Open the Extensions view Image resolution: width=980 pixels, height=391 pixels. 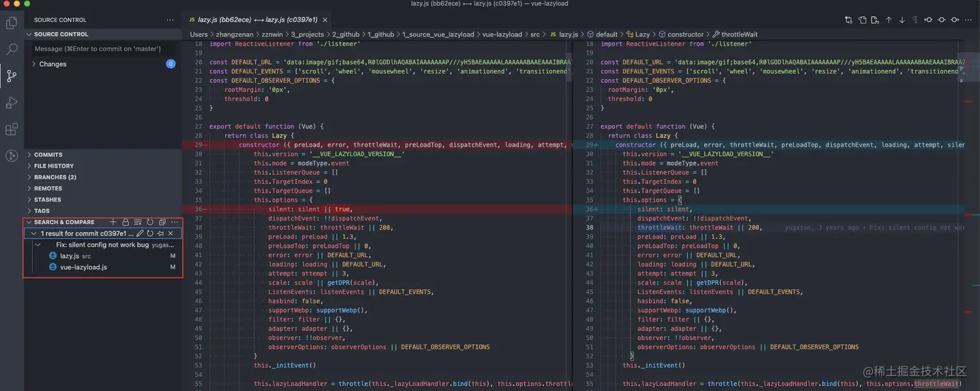12,129
